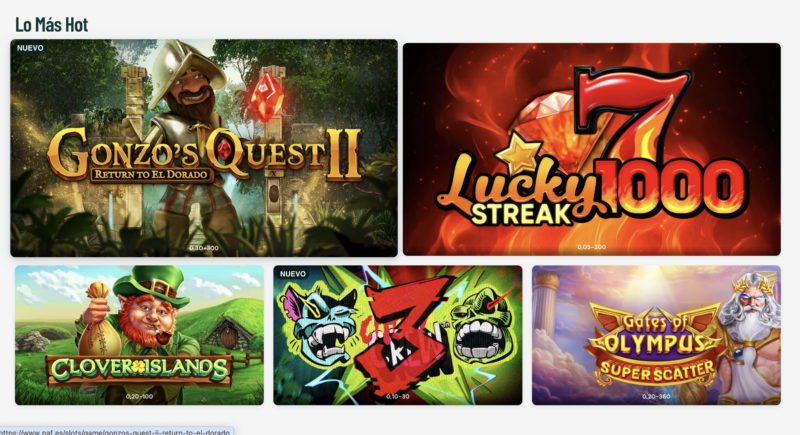The image size is (800, 435).
Task: Click the 0,20-100 label under Clover Islands
Action: tap(139, 396)
